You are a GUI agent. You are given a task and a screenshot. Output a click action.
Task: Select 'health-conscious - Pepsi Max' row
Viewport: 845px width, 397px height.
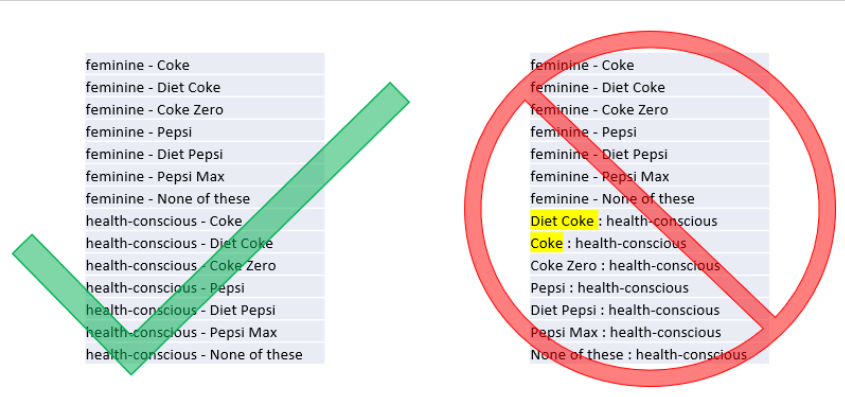[205, 332]
